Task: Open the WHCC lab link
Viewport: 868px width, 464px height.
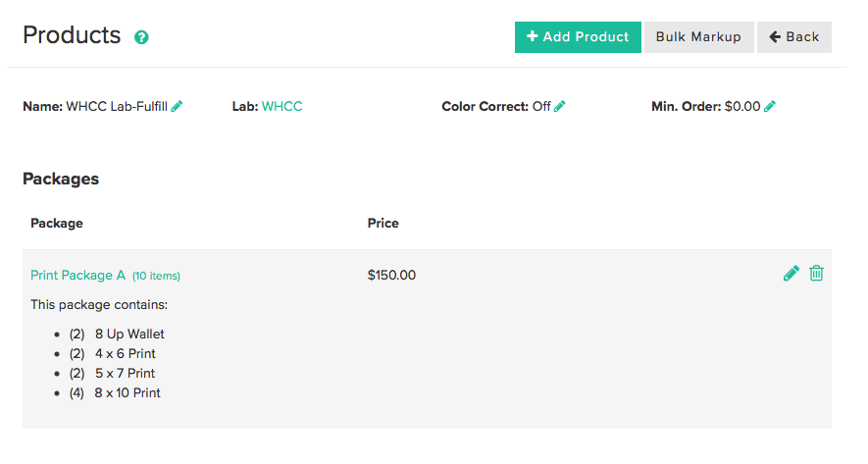Action: pos(281,106)
